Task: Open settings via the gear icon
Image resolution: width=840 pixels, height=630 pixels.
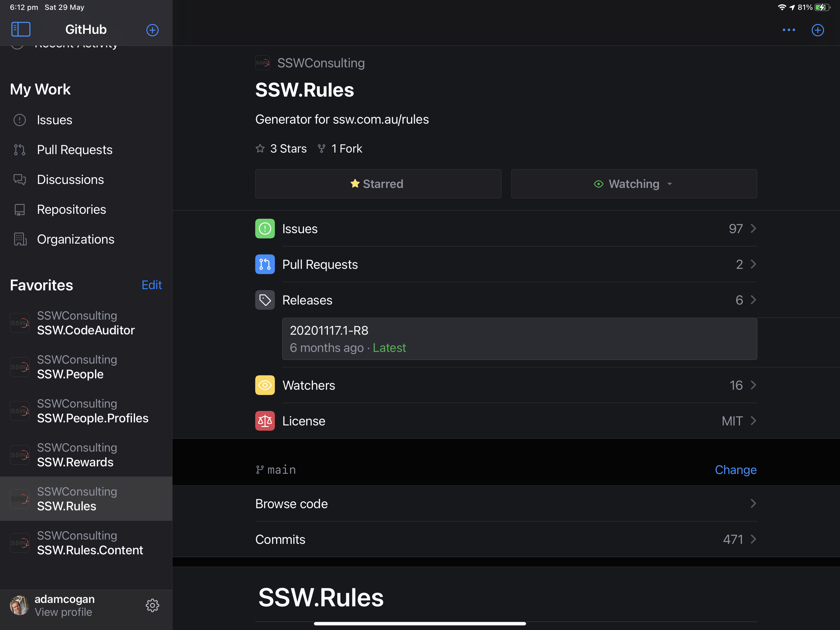Action: point(152,605)
